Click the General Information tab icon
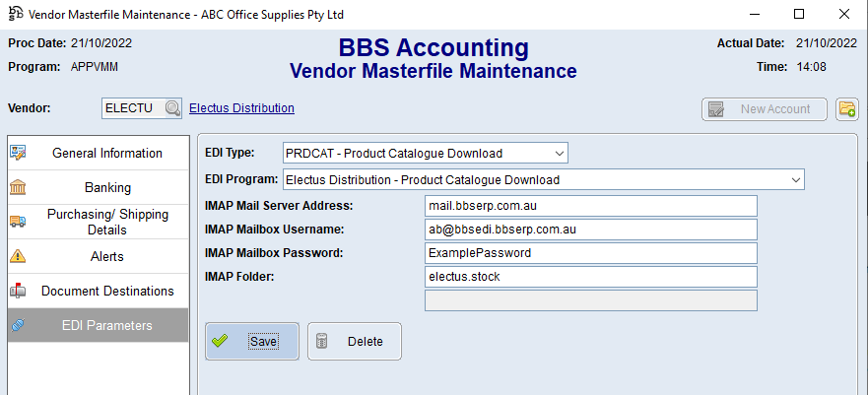The image size is (868, 395). tap(18, 153)
